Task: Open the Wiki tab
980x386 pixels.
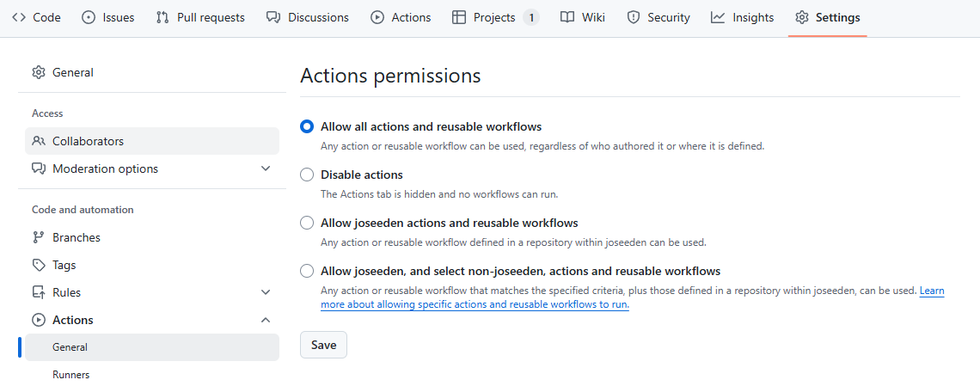Action: [583, 17]
